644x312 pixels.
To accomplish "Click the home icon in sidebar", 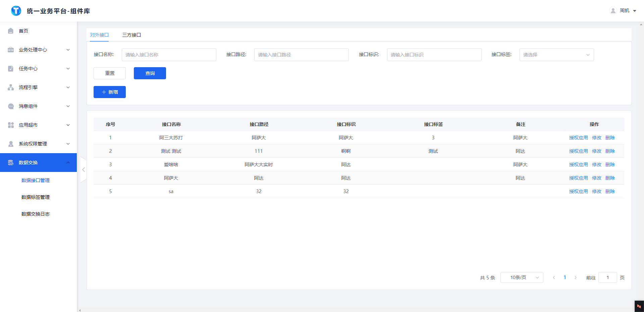I will pyautogui.click(x=11, y=31).
